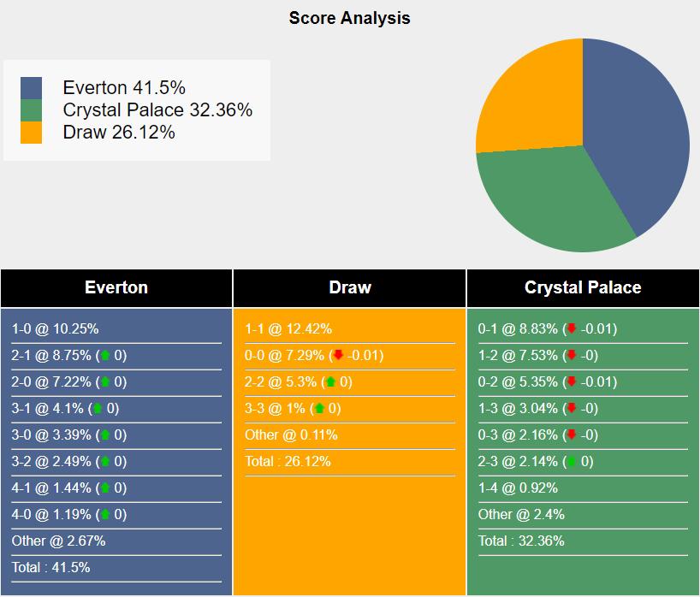Click the red down arrow beside 0-0 score
This screenshot has width=700, height=597.
338,356
